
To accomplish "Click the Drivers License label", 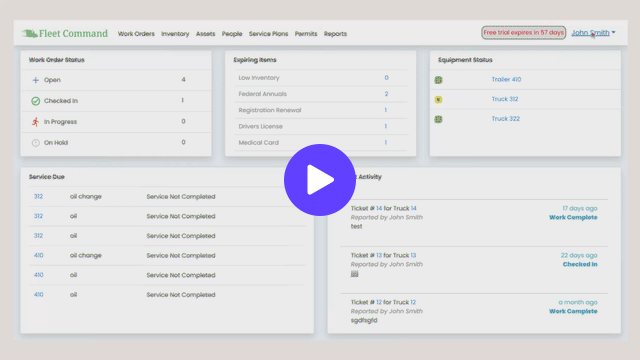I will tap(260, 127).
